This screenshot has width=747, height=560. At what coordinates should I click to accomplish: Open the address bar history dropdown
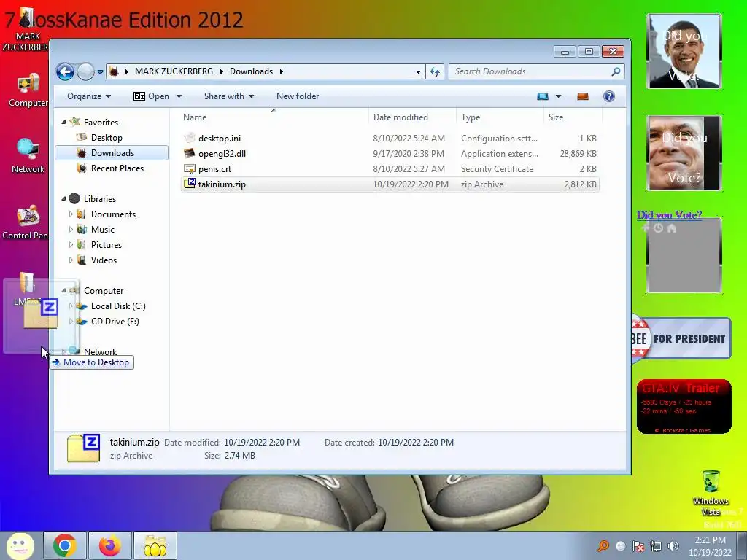418,71
